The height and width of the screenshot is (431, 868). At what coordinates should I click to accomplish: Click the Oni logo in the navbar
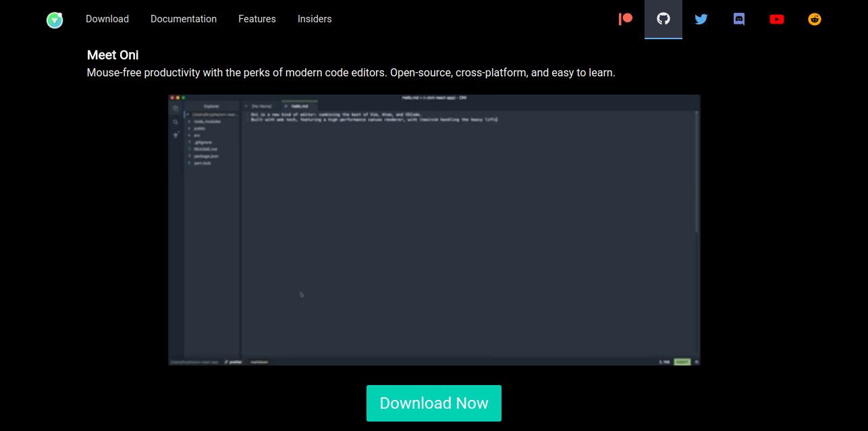point(55,20)
